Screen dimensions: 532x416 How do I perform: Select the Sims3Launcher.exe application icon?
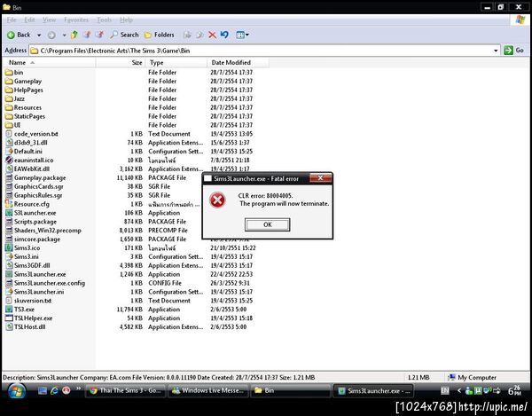tap(9, 274)
